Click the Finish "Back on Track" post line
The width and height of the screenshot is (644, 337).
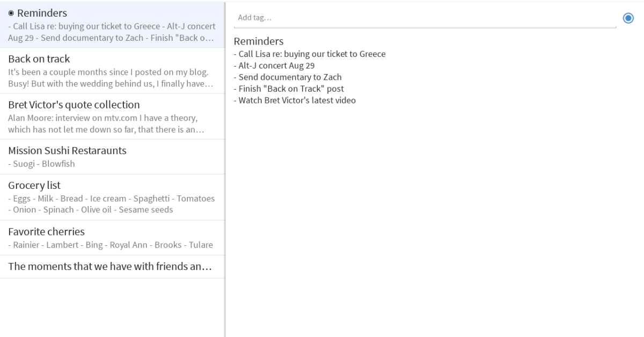(x=291, y=89)
